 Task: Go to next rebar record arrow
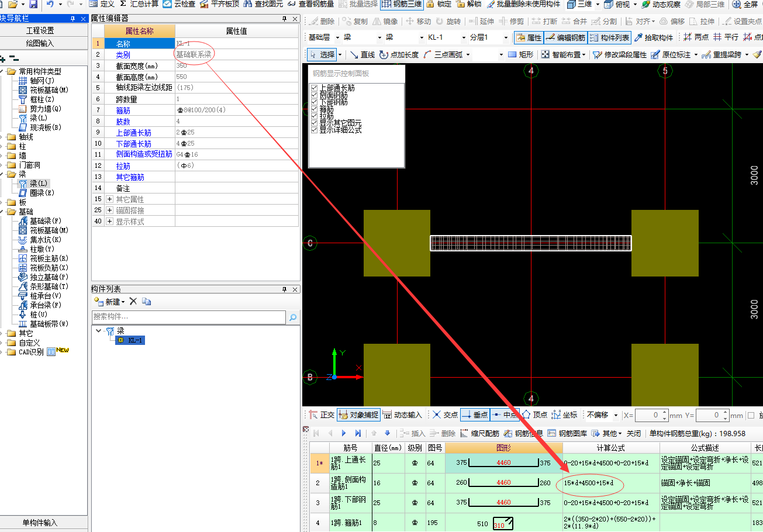click(343, 433)
